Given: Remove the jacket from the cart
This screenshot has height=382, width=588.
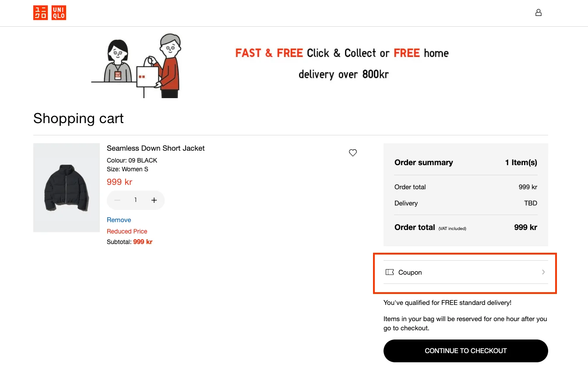Looking at the screenshot, I should [x=119, y=220].
